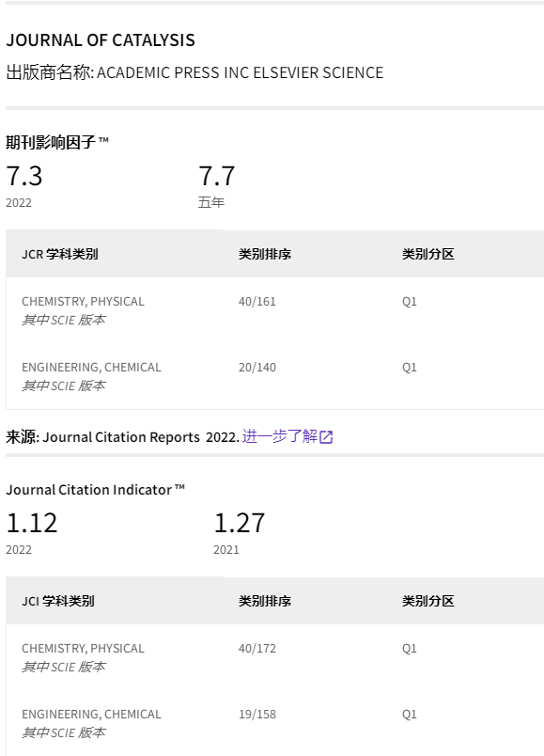The image size is (544, 756).
Task: Click the 2021 Journal Citation Indicator 1.27
Action: click(240, 523)
